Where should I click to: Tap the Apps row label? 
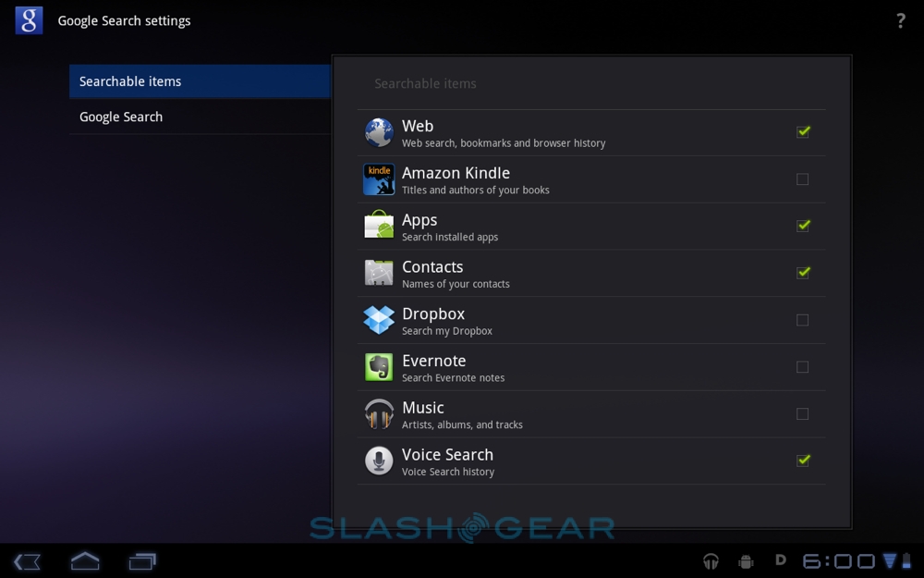[419, 220]
